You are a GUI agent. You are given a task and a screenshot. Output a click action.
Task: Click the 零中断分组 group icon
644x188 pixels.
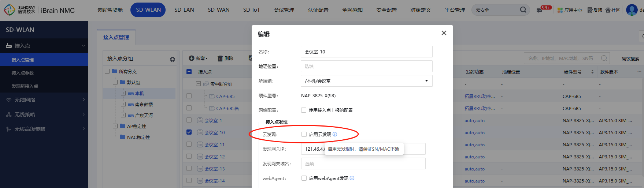click(x=206, y=84)
